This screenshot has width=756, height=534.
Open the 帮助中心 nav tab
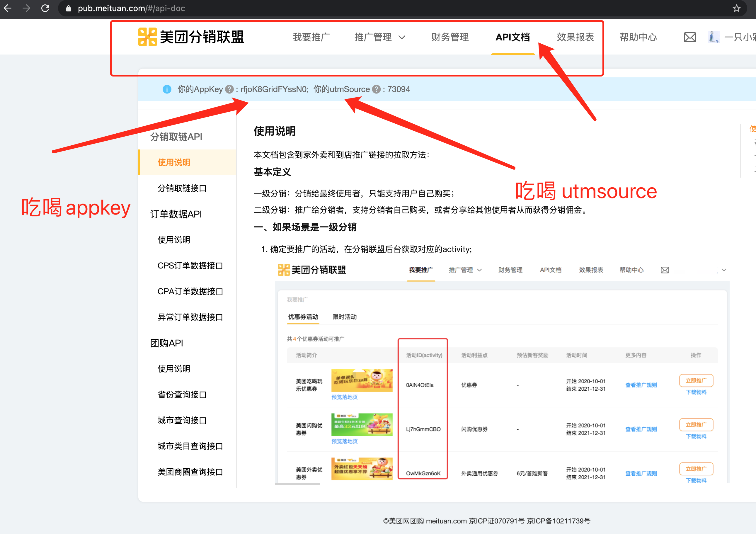pyautogui.click(x=638, y=37)
